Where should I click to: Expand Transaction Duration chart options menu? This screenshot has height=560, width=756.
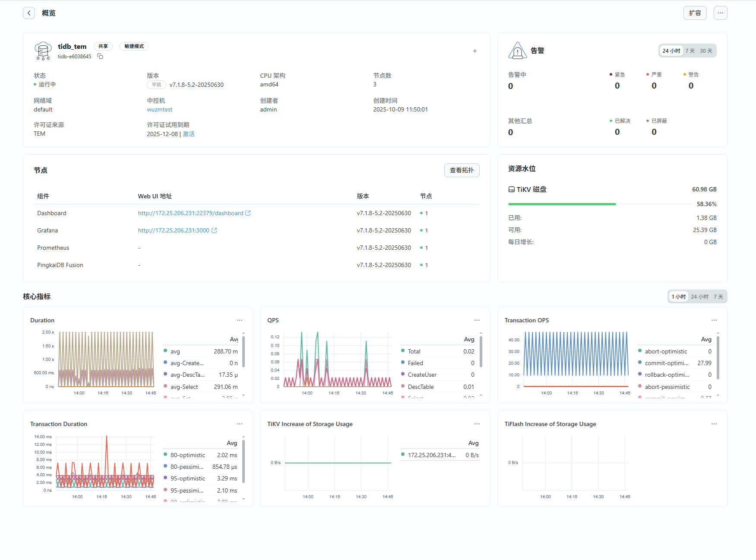click(x=240, y=424)
